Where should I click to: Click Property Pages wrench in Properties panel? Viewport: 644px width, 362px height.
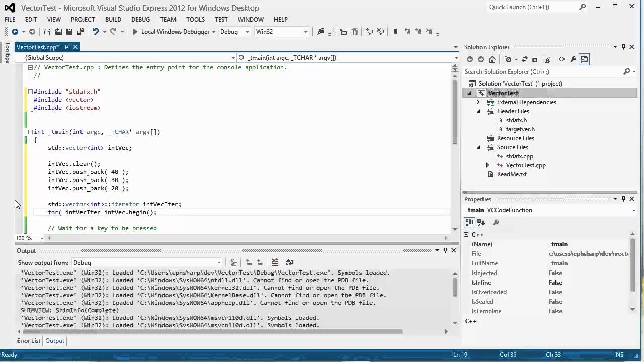click(496, 222)
